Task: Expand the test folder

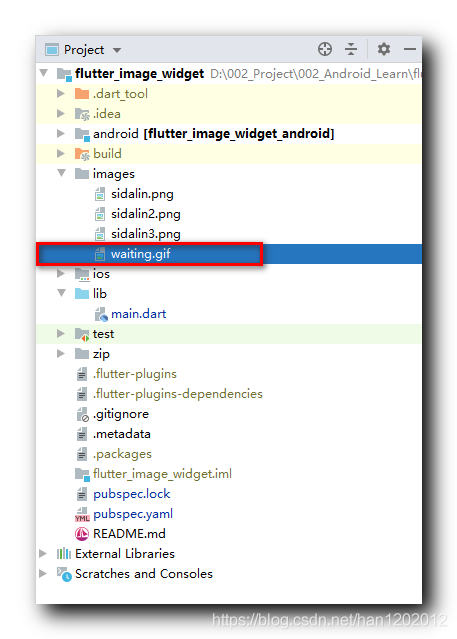Action: pyautogui.click(x=61, y=334)
